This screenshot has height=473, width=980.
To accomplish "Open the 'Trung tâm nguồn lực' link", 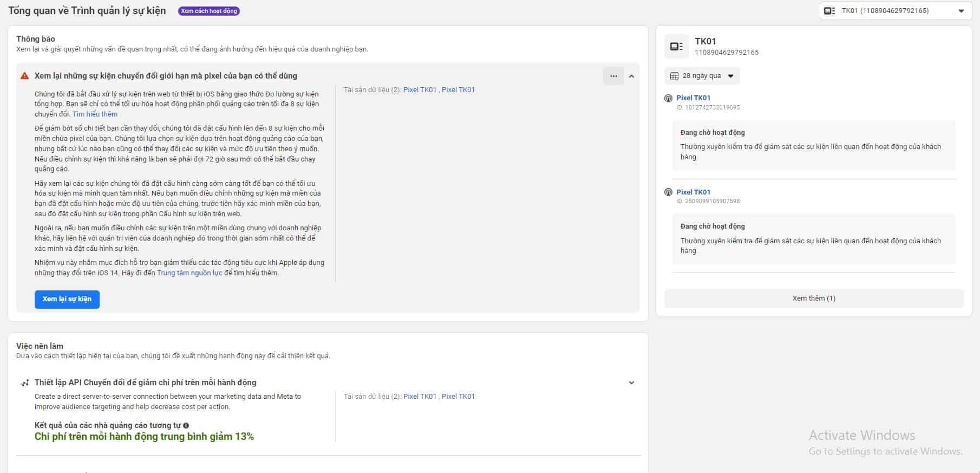I will pyautogui.click(x=190, y=273).
